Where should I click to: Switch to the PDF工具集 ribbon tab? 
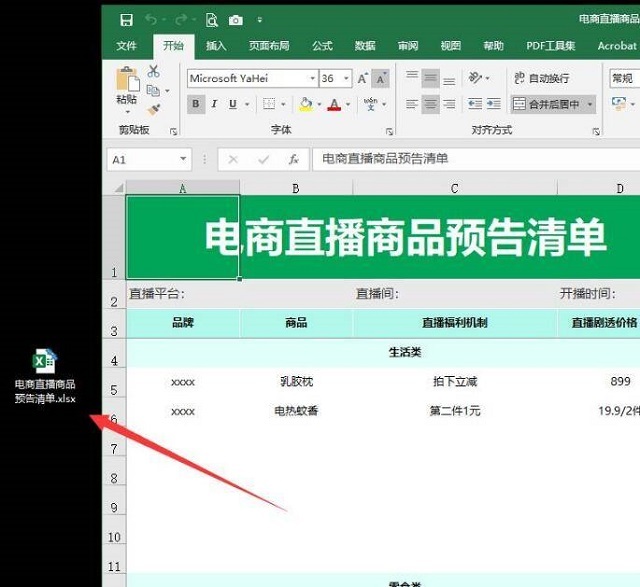coord(551,45)
